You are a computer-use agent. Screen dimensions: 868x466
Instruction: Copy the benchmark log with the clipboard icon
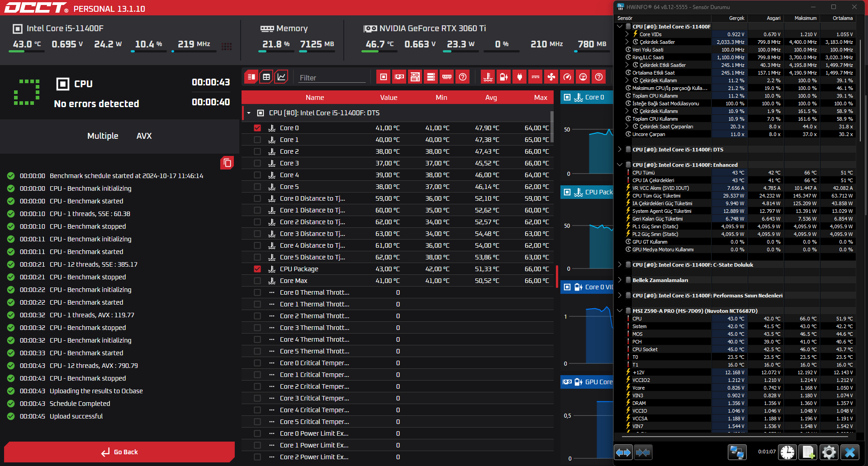tap(227, 163)
